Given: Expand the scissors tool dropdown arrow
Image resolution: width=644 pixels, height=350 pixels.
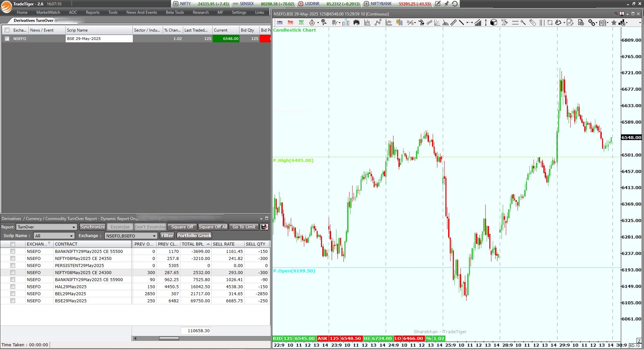Looking at the screenshot, I should (x=415, y=23).
